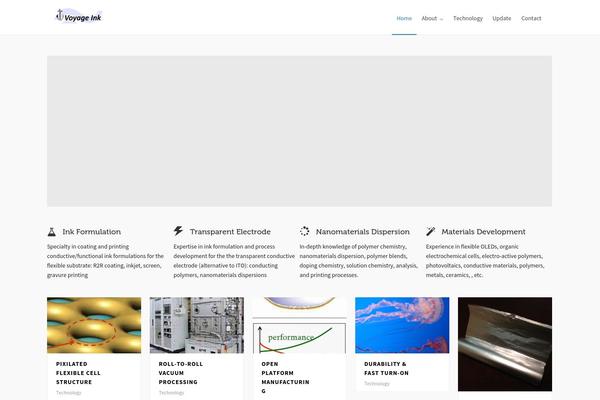Screen dimensions: 600x400
Task: Open the metallic foil roll thumbnail
Action: coord(505,344)
